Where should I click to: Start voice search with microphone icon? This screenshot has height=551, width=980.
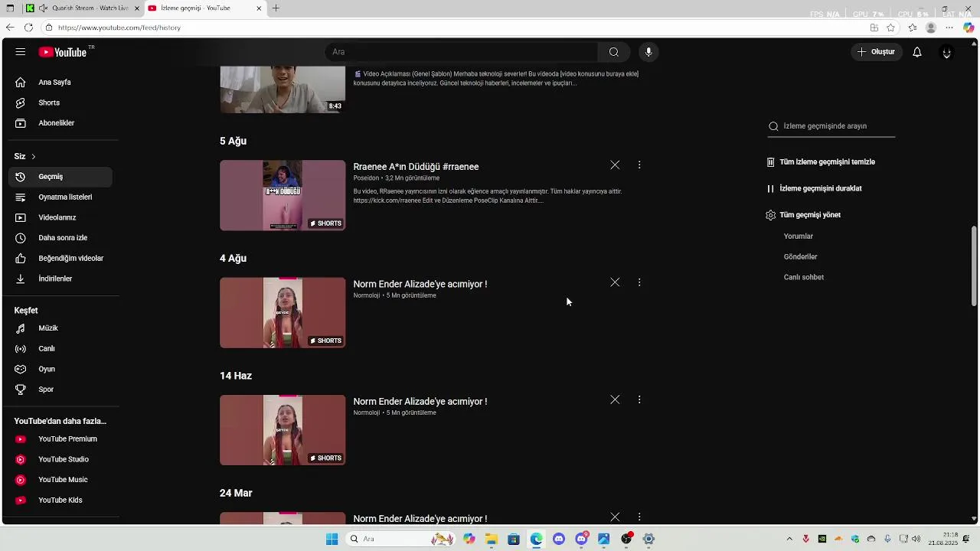click(648, 52)
